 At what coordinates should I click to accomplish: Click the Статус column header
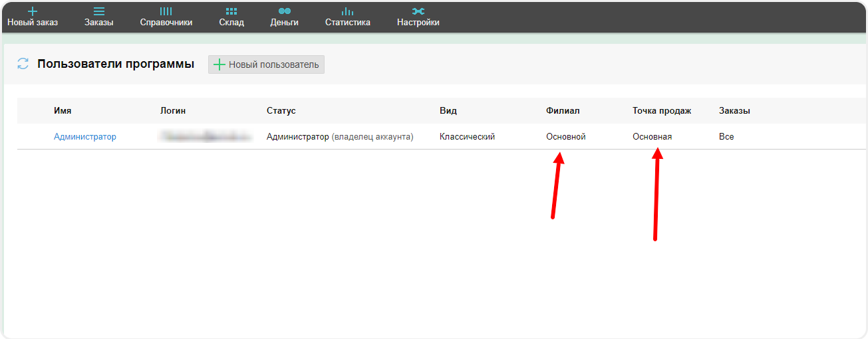pyautogui.click(x=281, y=111)
